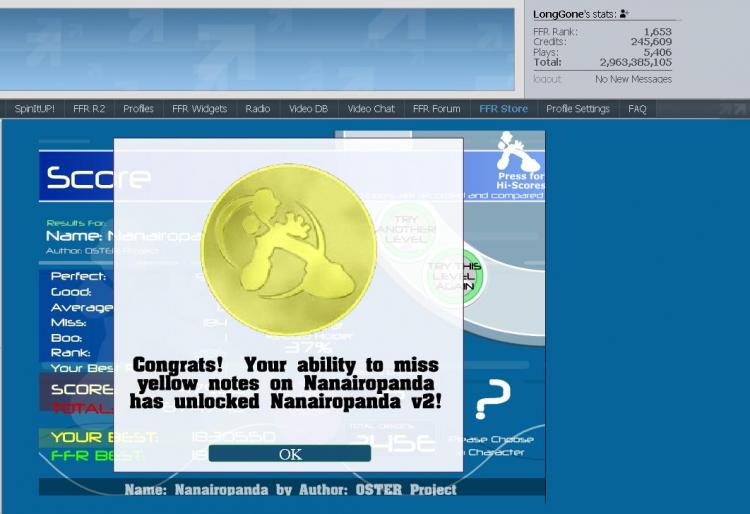
Task: Open Profile Settings
Action: (x=578, y=109)
